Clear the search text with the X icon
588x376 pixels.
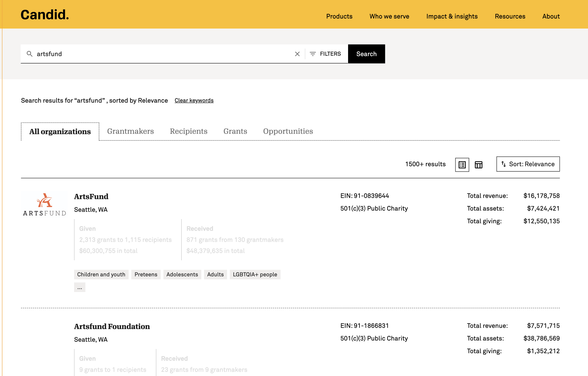297,54
